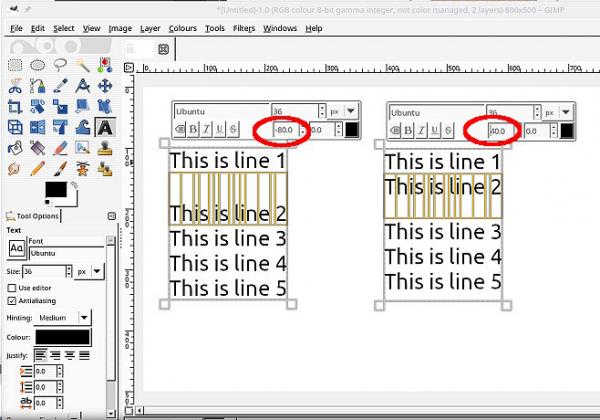Image resolution: width=600 pixels, height=420 pixels.
Task: Activate the Move tool
Action: 105,86
